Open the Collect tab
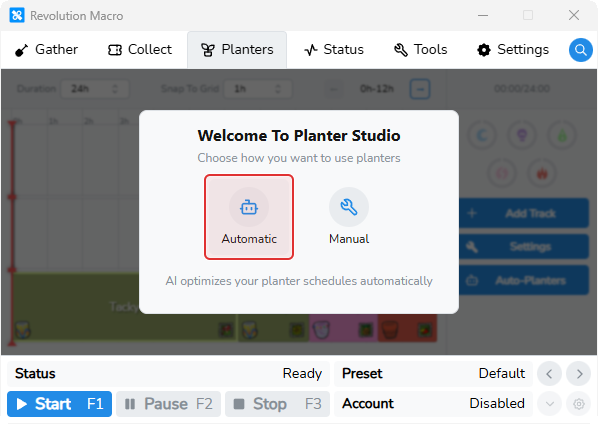The height and width of the screenshot is (424, 598). pyautogui.click(x=140, y=50)
